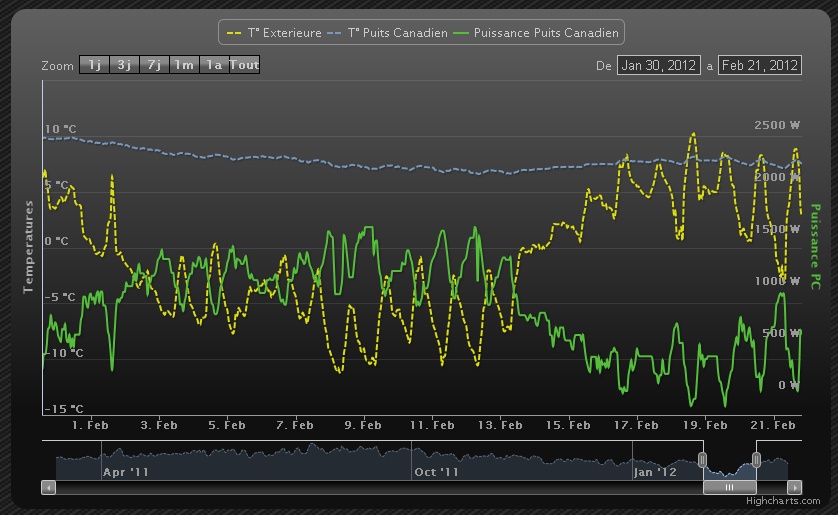838x515 pixels.
Task: Click the Temperatures axis title
Action: click(x=28, y=247)
